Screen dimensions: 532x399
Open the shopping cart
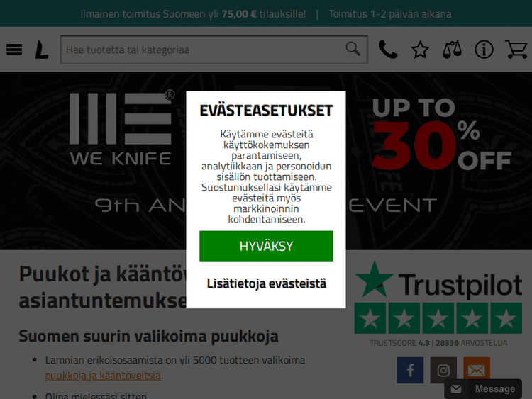point(516,50)
